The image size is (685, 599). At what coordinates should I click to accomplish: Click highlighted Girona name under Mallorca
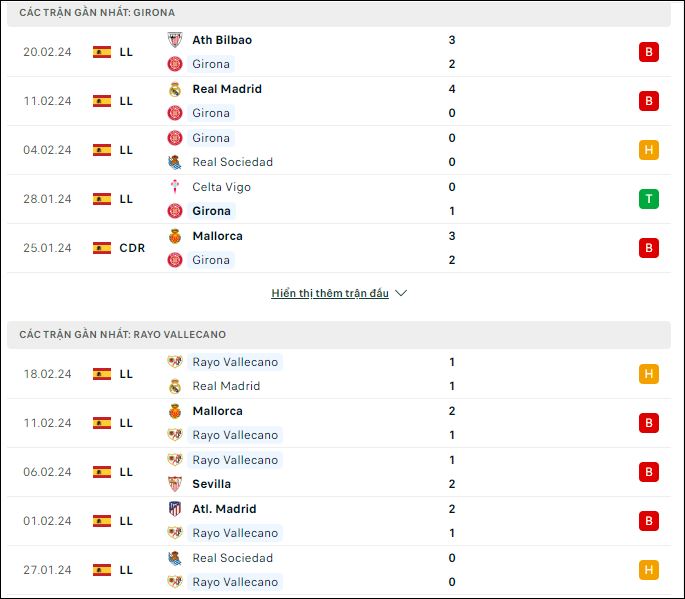click(211, 260)
